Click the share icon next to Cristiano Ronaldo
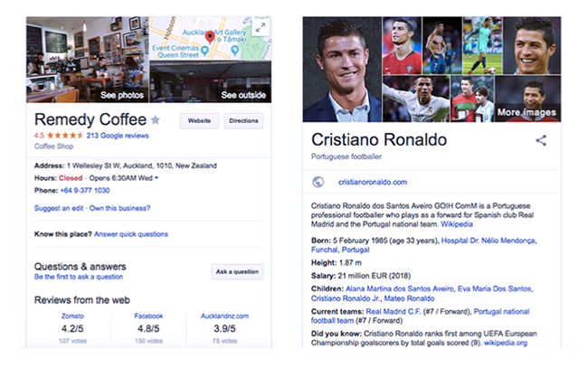The width and height of the screenshot is (588, 368). (541, 140)
